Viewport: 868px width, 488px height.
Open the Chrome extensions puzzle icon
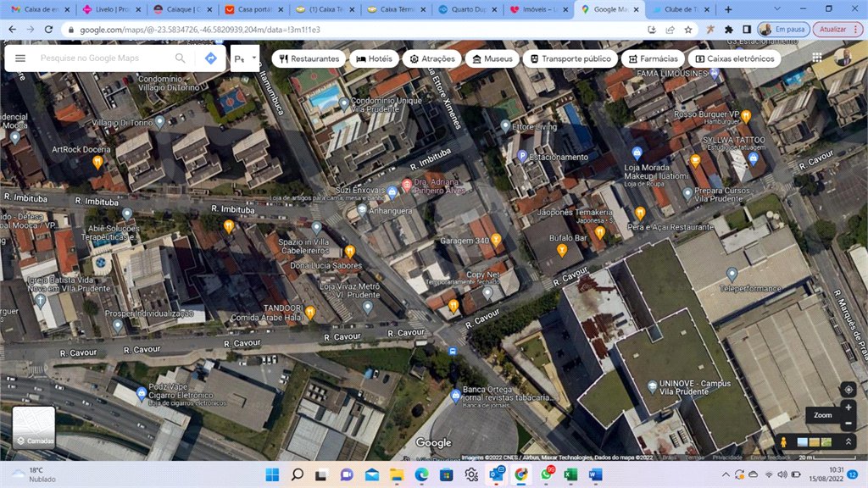[x=728, y=30]
